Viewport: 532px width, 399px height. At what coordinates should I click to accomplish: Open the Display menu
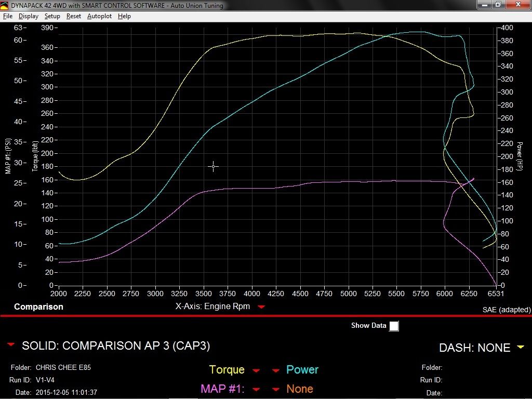coord(29,16)
